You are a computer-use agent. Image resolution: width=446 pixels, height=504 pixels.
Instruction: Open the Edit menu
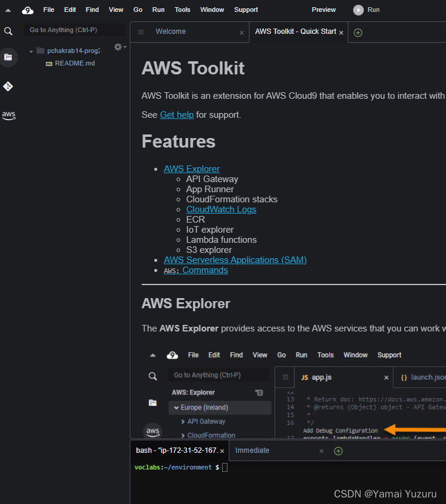click(x=70, y=10)
